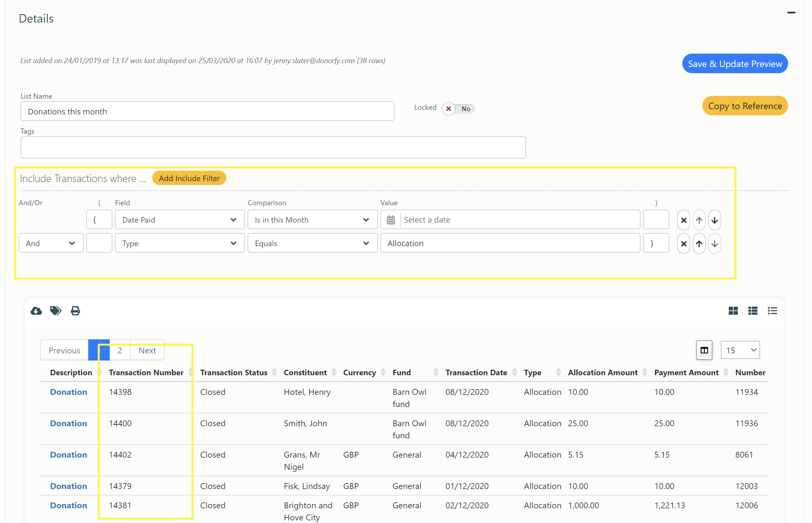Switch to the table rows view icon
The image size is (812, 523).
coord(753,311)
